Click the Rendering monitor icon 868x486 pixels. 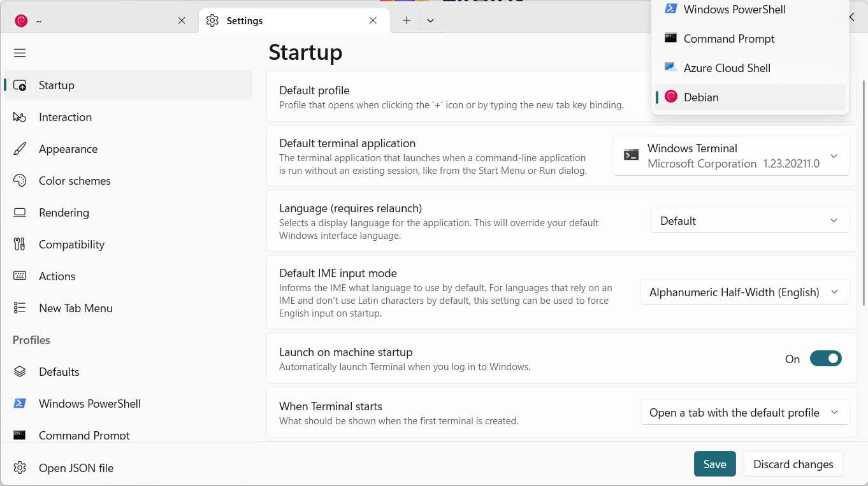(x=20, y=213)
